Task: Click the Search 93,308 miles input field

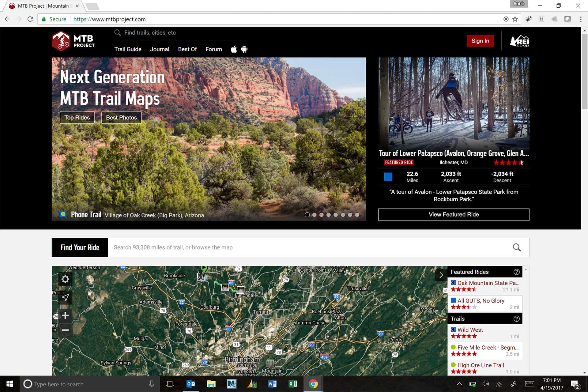Action: (306, 247)
